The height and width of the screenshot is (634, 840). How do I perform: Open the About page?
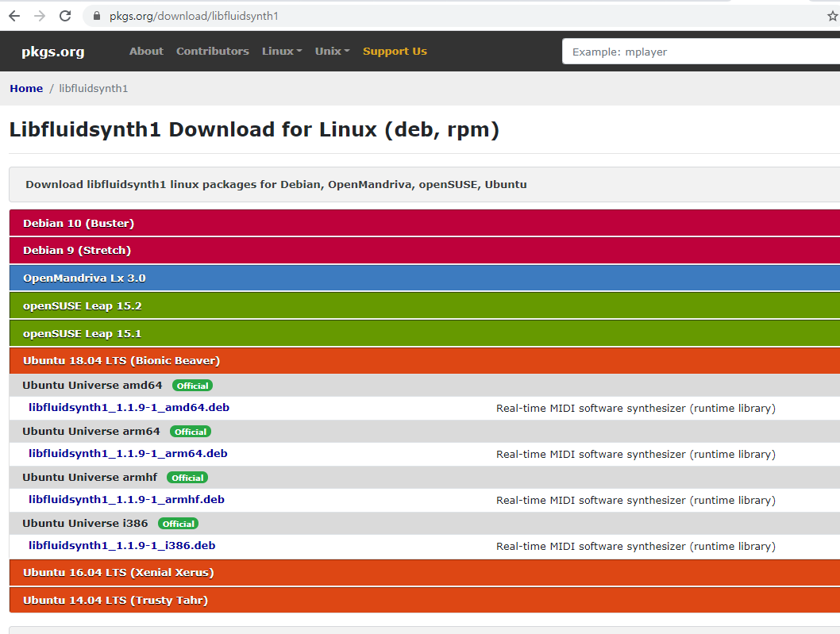(146, 52)
